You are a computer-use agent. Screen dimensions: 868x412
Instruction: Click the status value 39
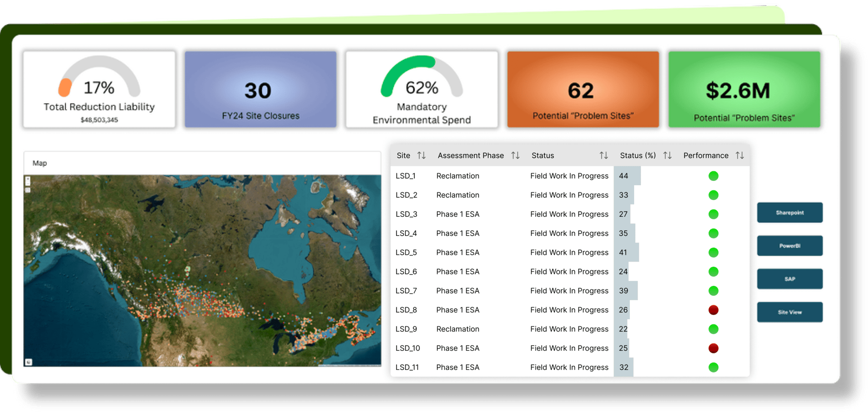click(x=624, y=291)
